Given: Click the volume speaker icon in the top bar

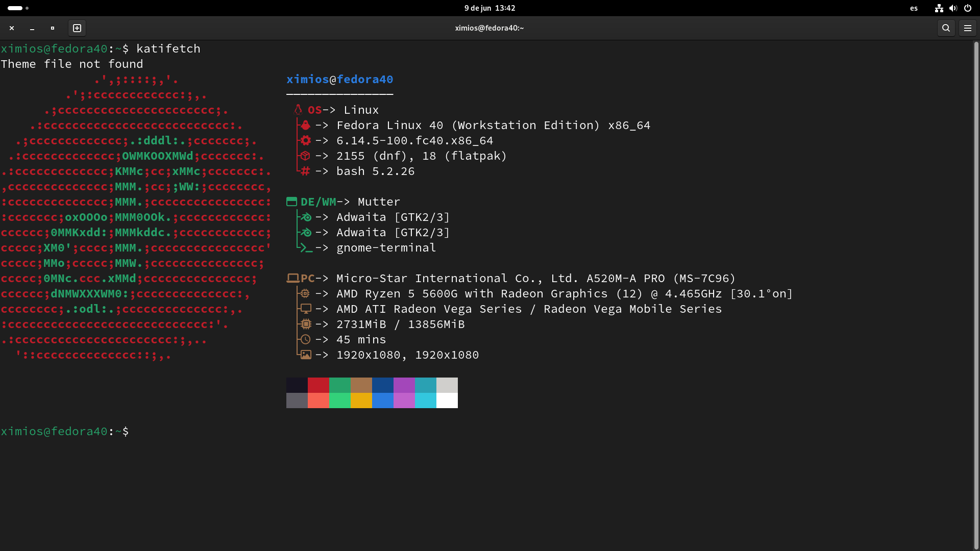Looking at the screenshot, I should [x=953, y=8].
